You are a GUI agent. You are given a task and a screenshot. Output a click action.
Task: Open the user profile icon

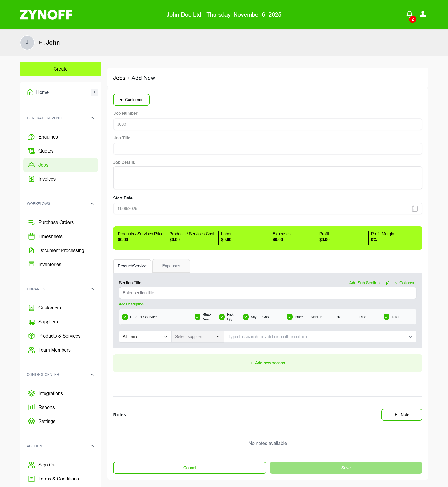423,14
